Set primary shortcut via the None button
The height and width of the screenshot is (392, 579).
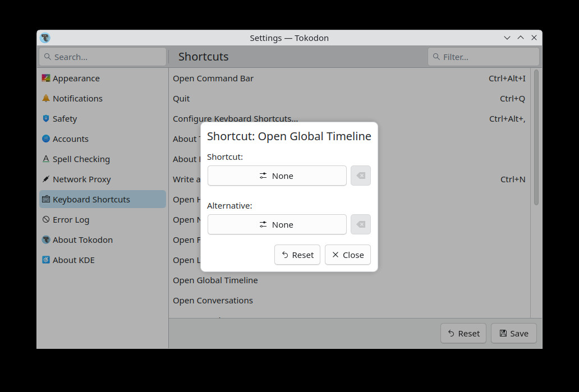tap(277, 176)
